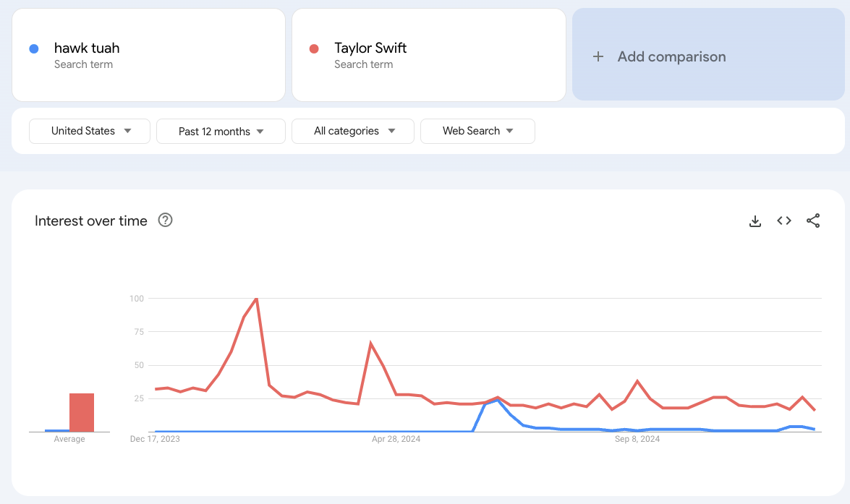Open the Web Search type dropdown

(477, 131)
